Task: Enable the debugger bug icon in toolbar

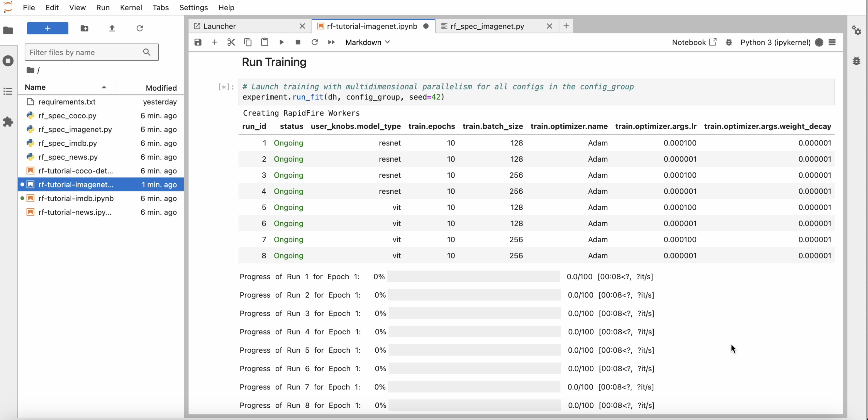Action: [729, 42]
